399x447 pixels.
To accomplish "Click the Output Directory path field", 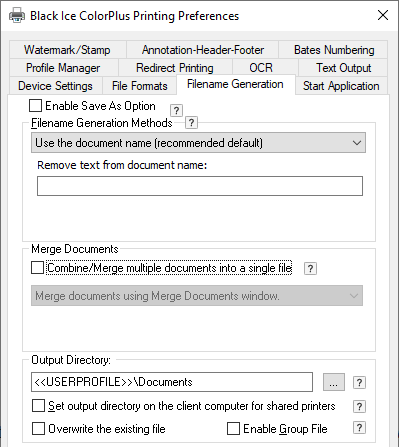I will (172, 382).
